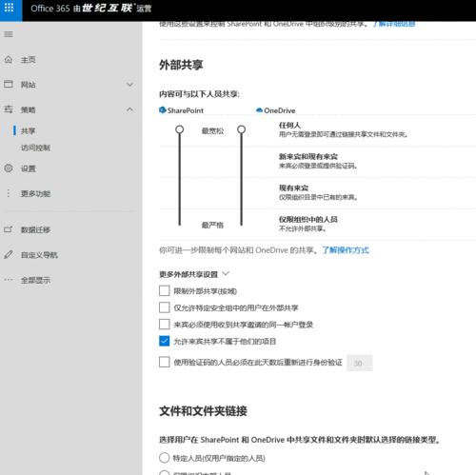This screenshot has height=475, width=476.
Task: Open the 了解操作方式 link
Action: click(x=346, y=250)
